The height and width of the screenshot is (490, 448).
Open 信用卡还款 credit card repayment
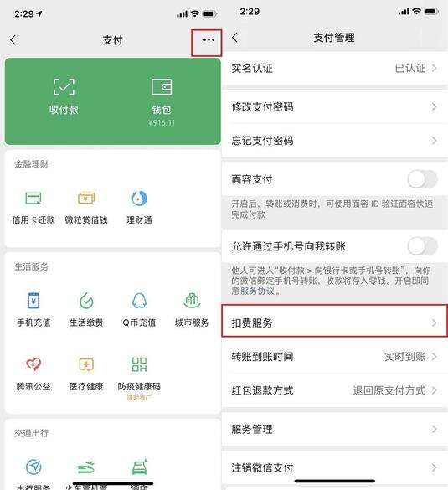pos(33,199)
